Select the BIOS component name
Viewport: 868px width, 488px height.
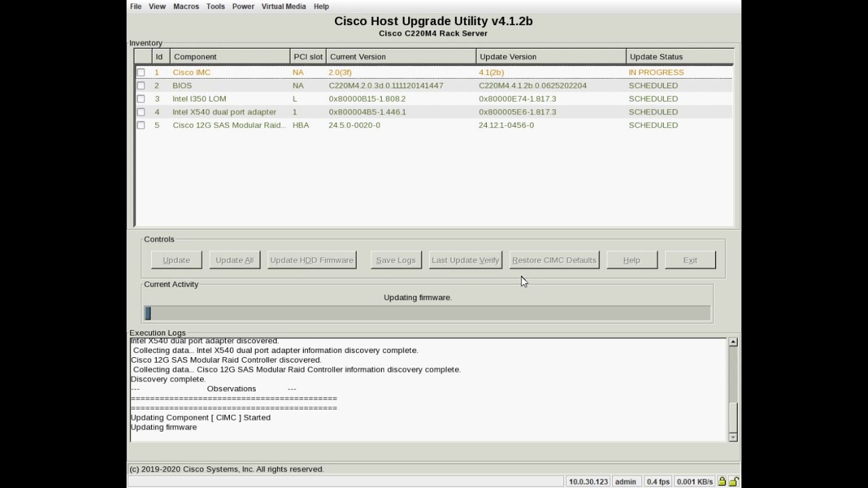coord(182,85)
